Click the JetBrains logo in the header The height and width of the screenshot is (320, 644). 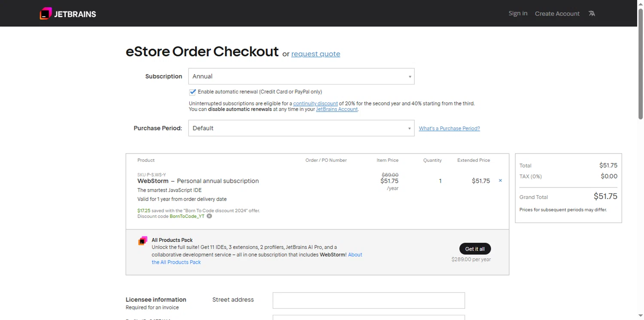pyautogui.click(x=68, y=14)
